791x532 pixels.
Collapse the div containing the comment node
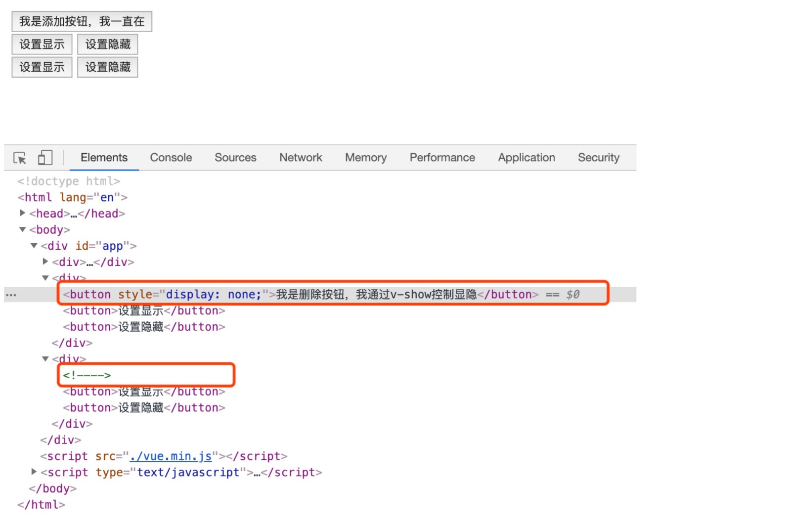(45, 359)
